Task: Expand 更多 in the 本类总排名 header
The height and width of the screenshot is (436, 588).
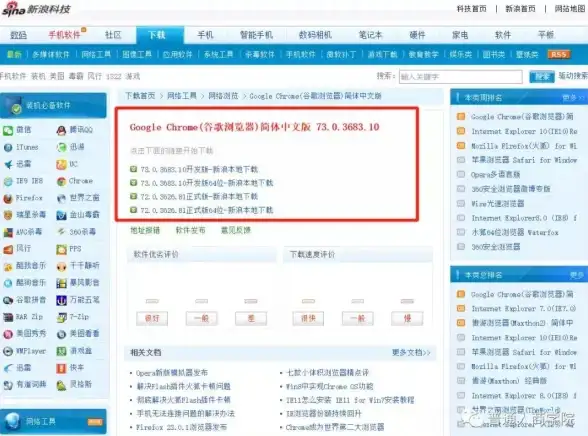Action: tap(577, 276)
